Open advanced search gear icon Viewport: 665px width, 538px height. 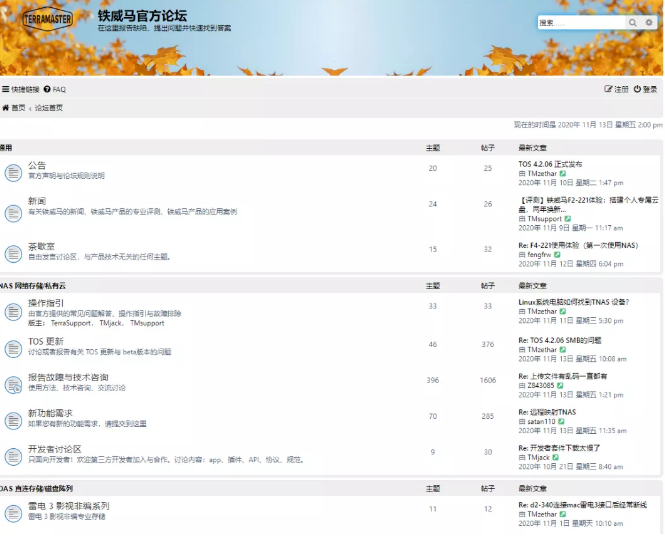[x=647, y=22]
